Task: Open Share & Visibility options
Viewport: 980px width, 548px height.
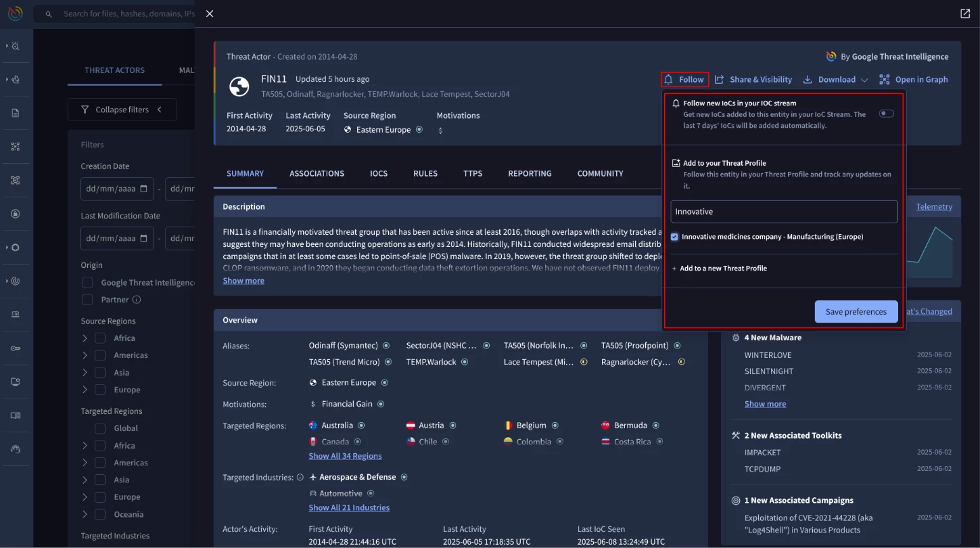Action: tap(753, 80)
